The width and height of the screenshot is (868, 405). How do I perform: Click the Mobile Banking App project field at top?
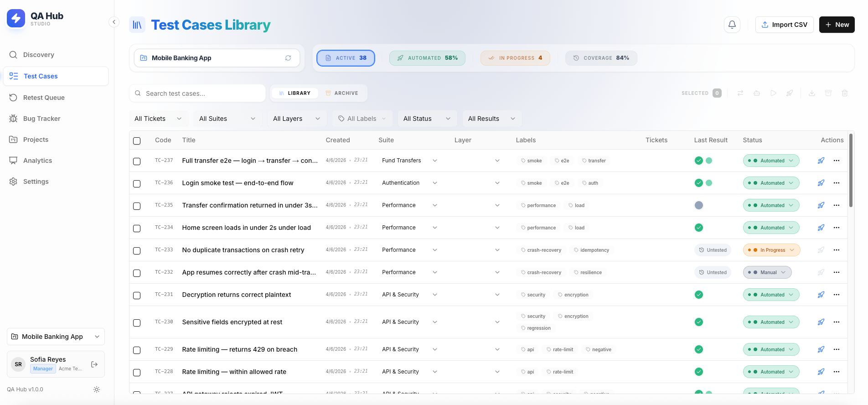217,58
